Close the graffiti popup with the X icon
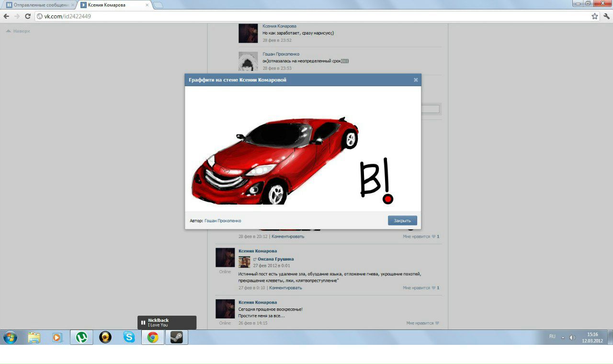This screenshot has height=364, width=613. 416,80
